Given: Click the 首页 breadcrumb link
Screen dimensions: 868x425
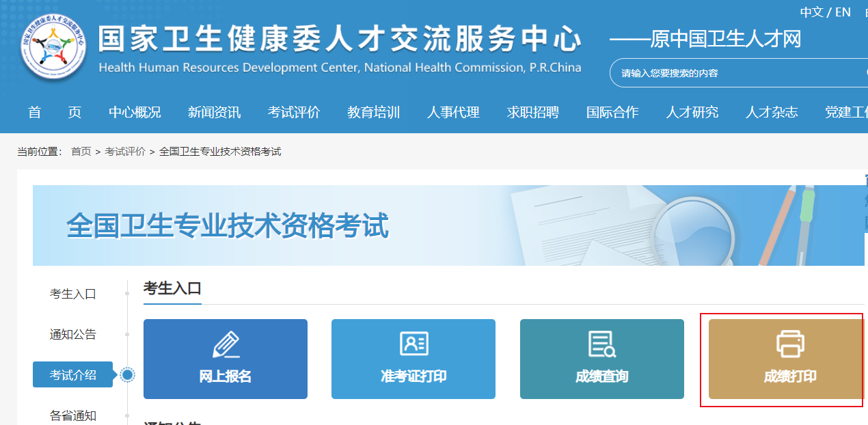Looking at the screenshot, I should pos(81,152).
